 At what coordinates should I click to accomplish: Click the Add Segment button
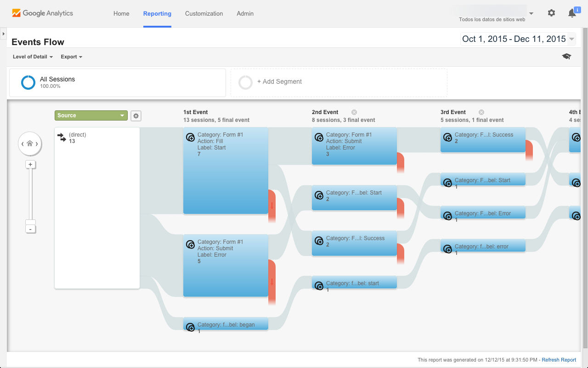280,81
